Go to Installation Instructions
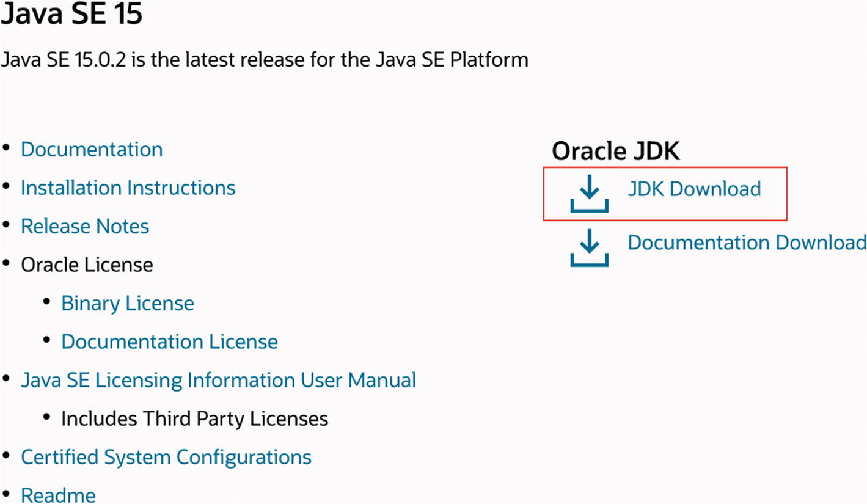The image size is (867, 504). [128, 188]
